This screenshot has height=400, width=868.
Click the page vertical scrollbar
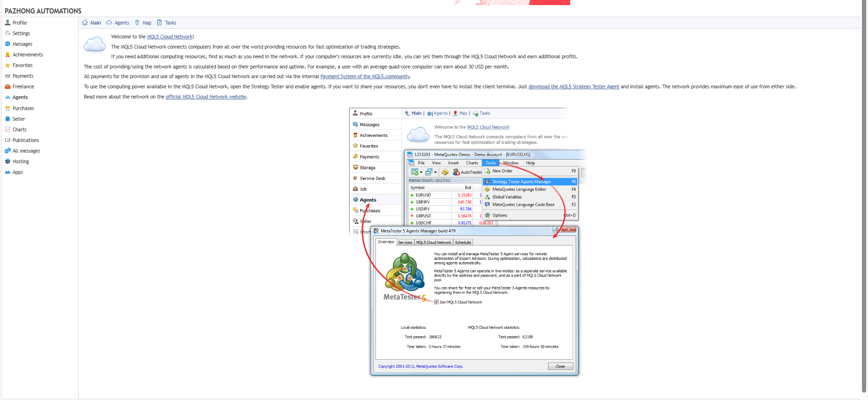[864, 197]
